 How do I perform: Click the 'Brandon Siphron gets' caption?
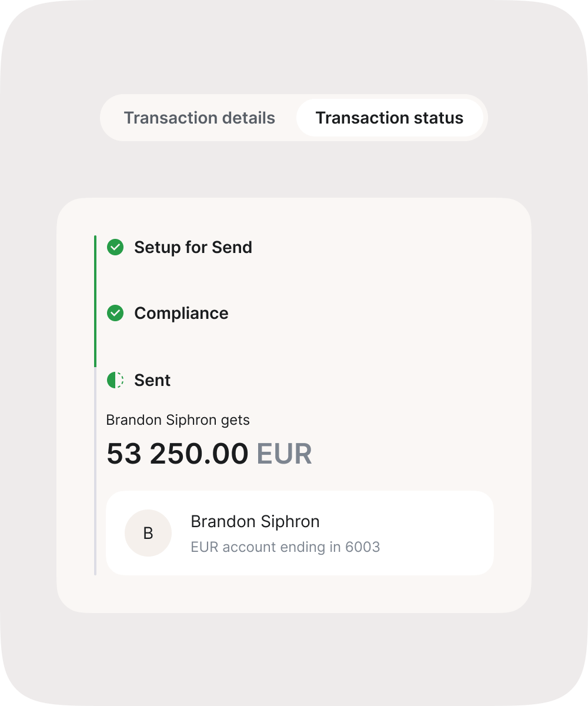click(x=178, y=420)
